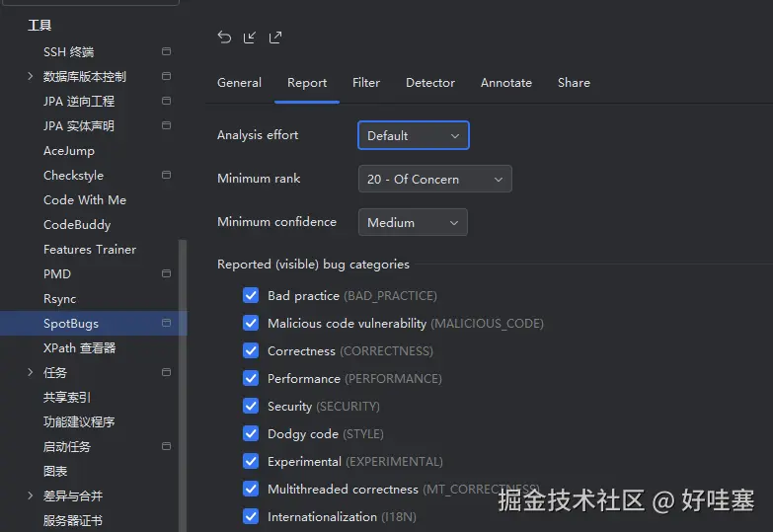The height and width of the screenshot is (532, 773).
Task: Click project-level icon beside JPA 逆向工程
Action: tap(166, 101)
